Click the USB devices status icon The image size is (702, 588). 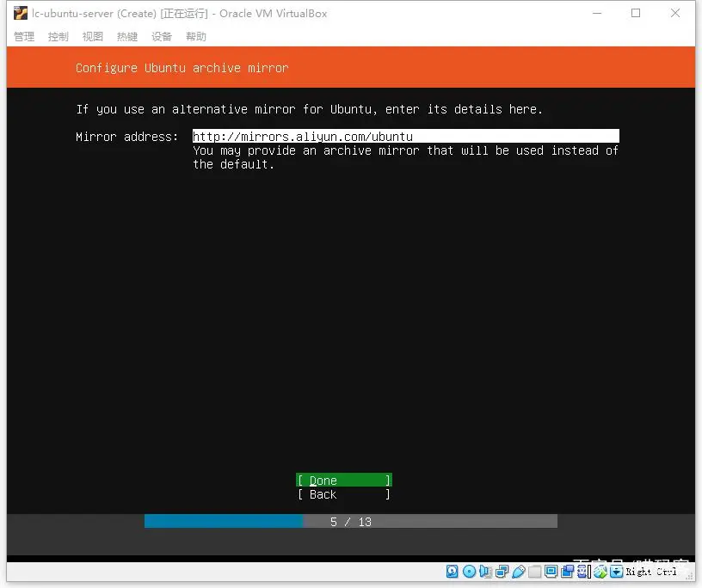pos(519,572)
